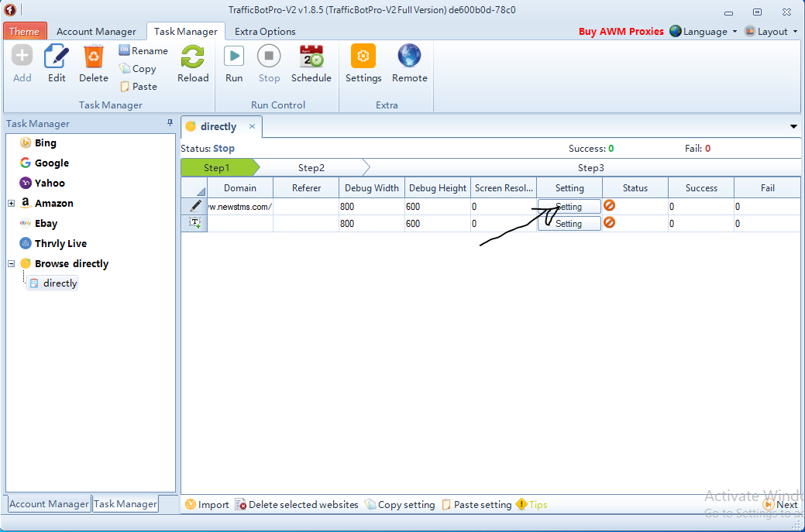Close the directly document tab

(x=253, y=127)
